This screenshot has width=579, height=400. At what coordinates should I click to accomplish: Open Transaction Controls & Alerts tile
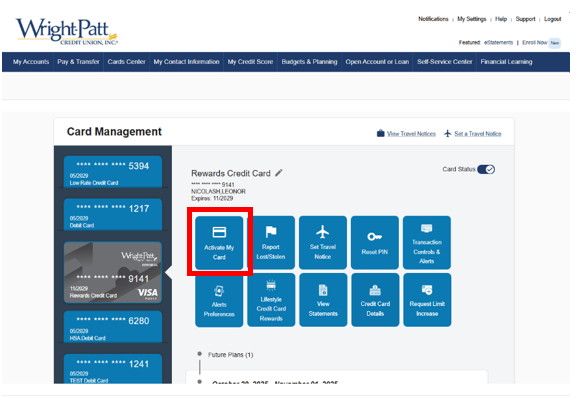coord(427,243)
